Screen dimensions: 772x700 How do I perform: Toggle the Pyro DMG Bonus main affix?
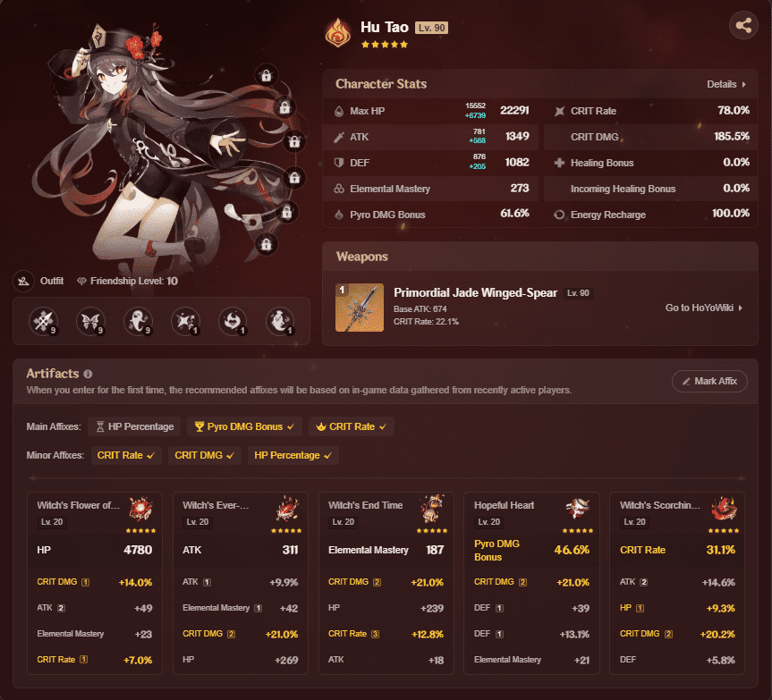(x=244, y=426)
